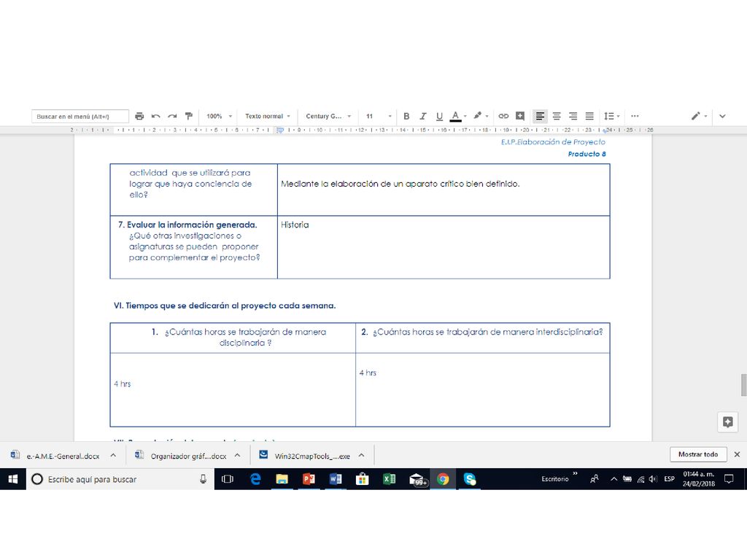Open the editing mode pencil dropdown
Screen dimensions: 747x560
[699, 116]
